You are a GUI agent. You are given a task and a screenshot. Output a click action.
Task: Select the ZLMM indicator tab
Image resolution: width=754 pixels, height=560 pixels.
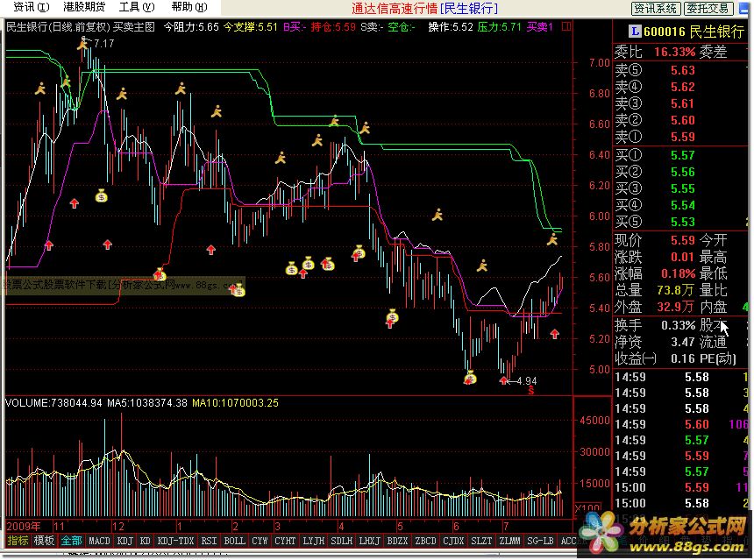(509, 542)
